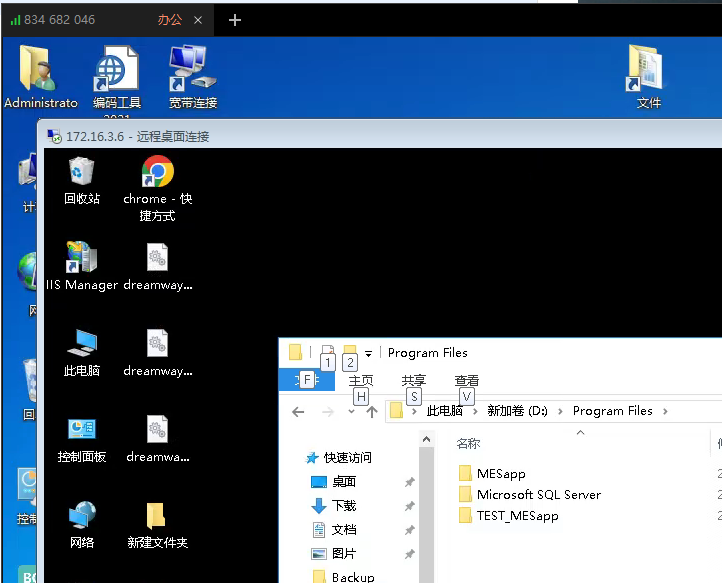Open the 文件 folder on host desktop
Image resolution: width=722 pixels, height=583 pixels.
click(647, 72)
